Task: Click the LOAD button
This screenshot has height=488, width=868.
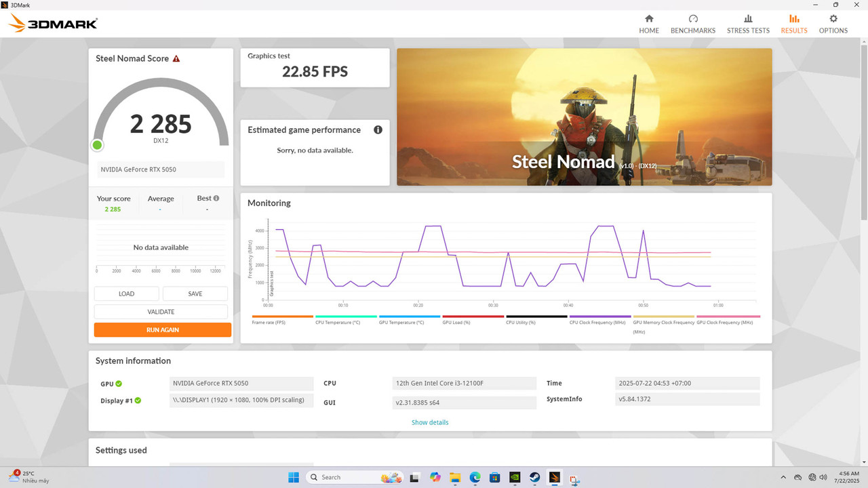Action: point(126,293)
